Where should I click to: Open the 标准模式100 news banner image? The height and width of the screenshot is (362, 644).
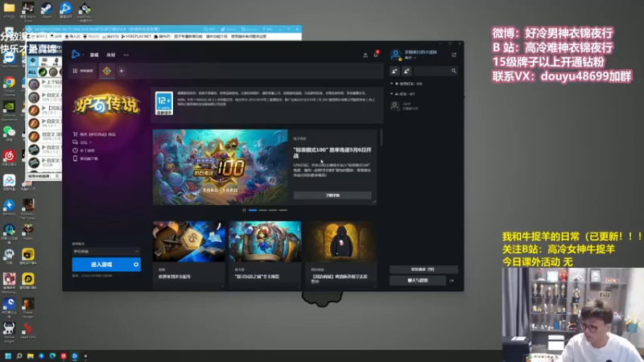point(220,167)
